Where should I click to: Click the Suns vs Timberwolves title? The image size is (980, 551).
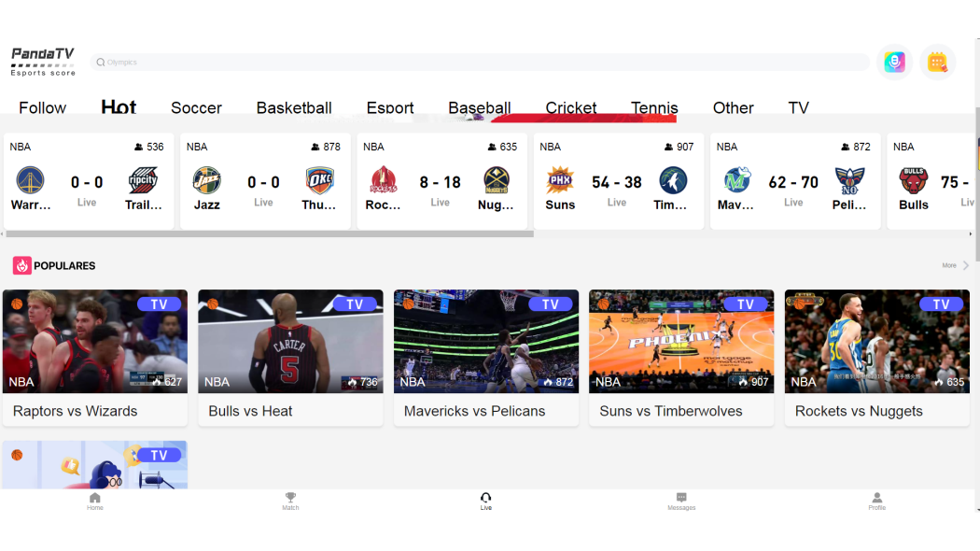point(671,411)
